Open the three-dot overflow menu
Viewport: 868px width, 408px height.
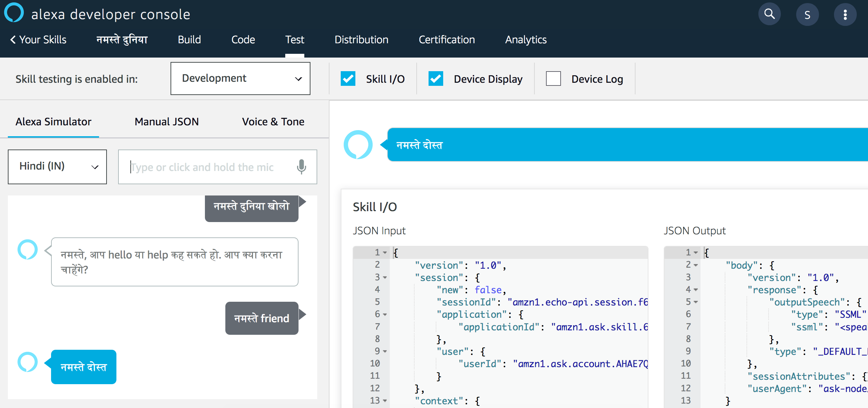point(846,14)
